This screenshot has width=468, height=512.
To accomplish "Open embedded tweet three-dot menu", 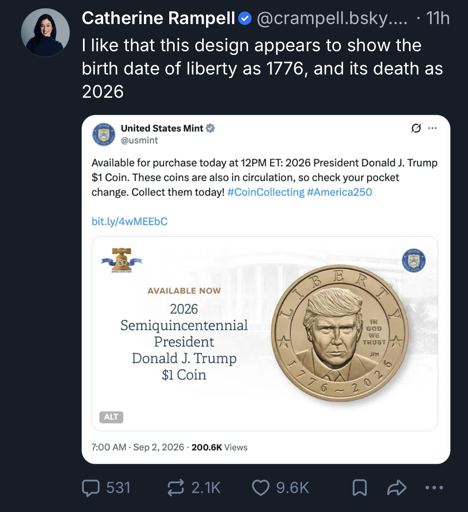I will coord(432,128).
